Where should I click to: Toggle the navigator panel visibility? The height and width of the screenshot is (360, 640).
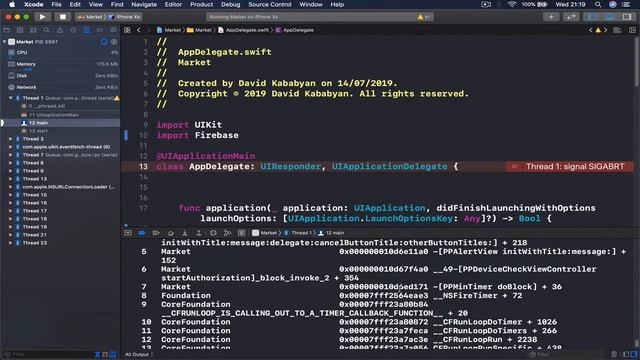pos(592,17)
